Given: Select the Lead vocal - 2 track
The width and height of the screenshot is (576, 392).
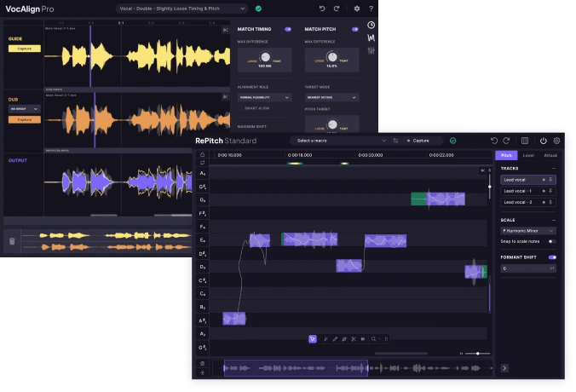Looking at the screenshot, I should click(x=528, y=203).
